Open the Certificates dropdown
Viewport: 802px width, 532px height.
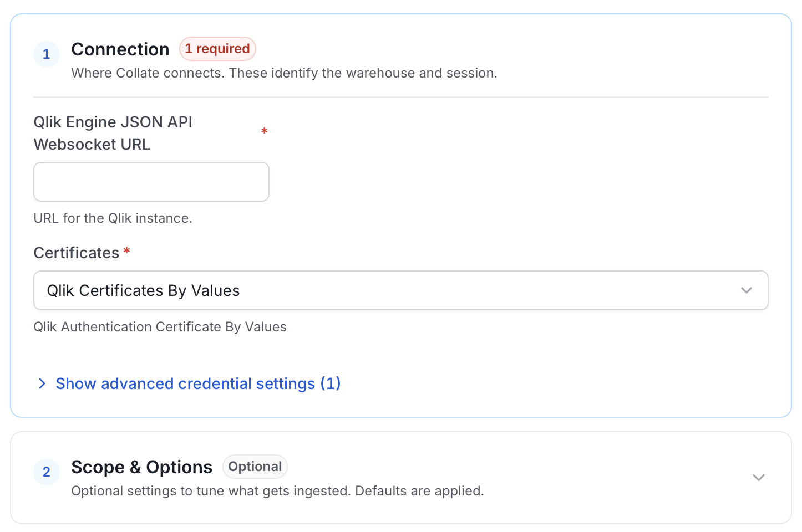[x=401, y=290]
